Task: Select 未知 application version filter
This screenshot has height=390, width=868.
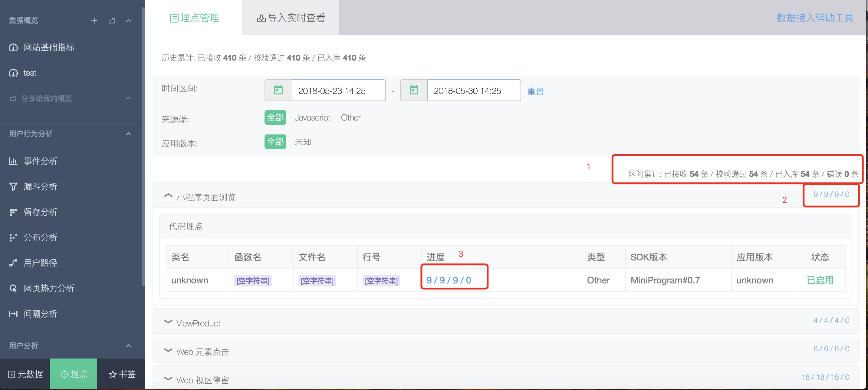Action: 303,142
